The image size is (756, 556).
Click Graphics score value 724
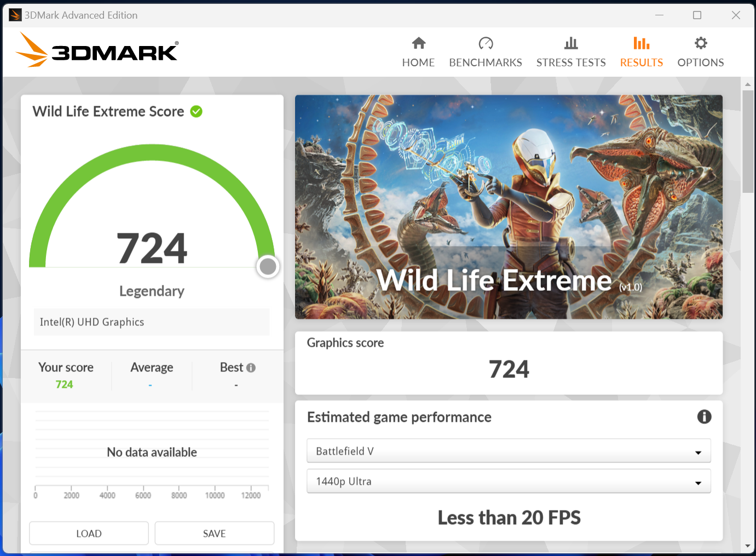[x=509, y=369]
